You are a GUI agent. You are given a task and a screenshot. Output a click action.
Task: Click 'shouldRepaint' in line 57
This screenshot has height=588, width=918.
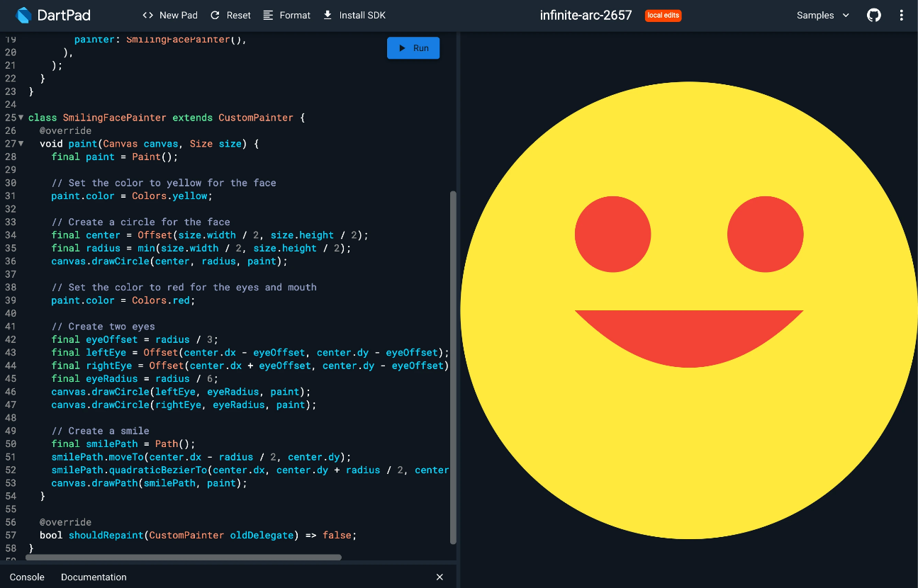click(106, 535)
